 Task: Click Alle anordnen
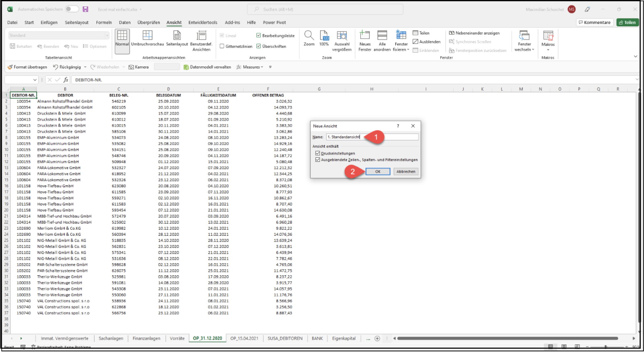(382, 41)
